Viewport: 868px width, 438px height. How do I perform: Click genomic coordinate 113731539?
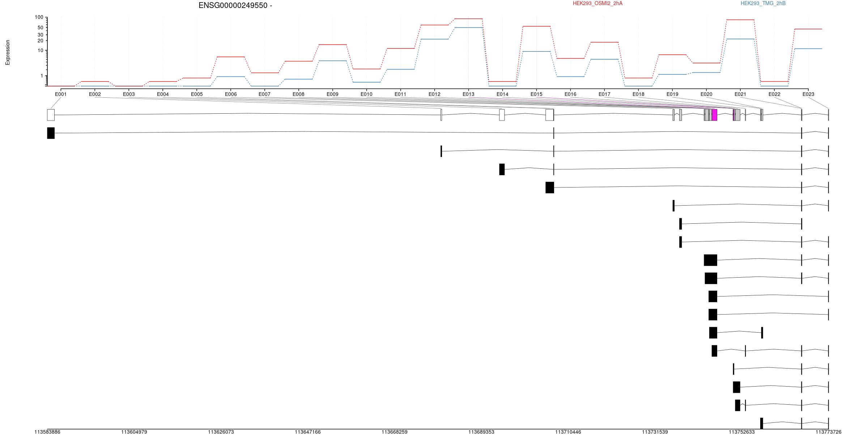[655, 432]
